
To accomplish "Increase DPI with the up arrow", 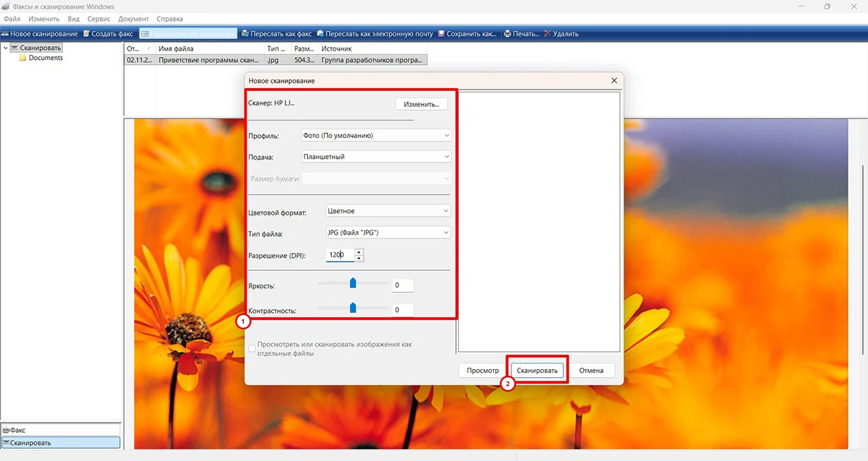I will click(359, 251).
